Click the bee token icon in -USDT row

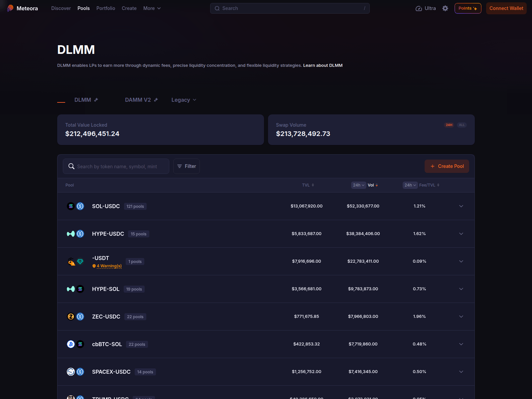[x=71, y=262]
